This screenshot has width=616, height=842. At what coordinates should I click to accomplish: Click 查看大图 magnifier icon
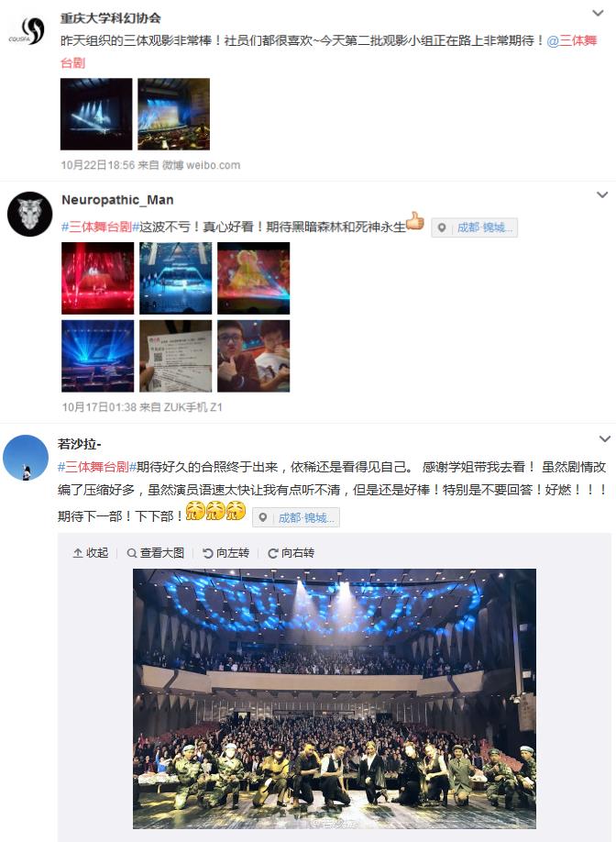point(131,553)
